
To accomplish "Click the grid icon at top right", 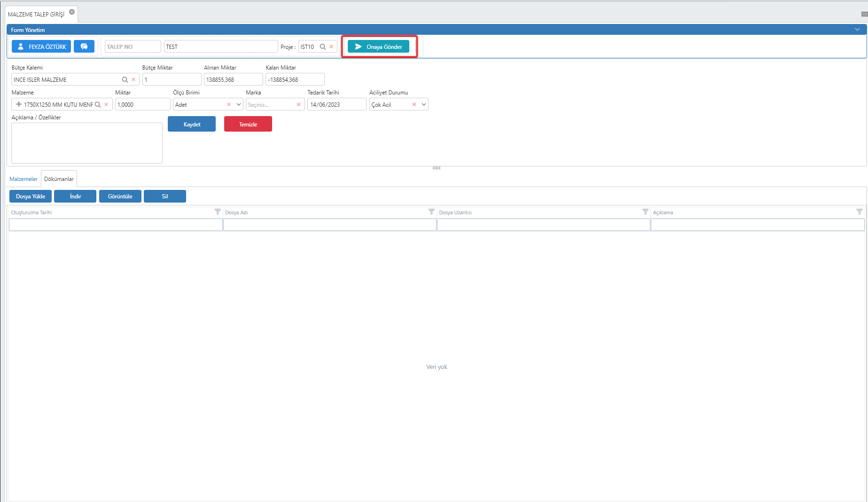I will [x=864, y=14].
